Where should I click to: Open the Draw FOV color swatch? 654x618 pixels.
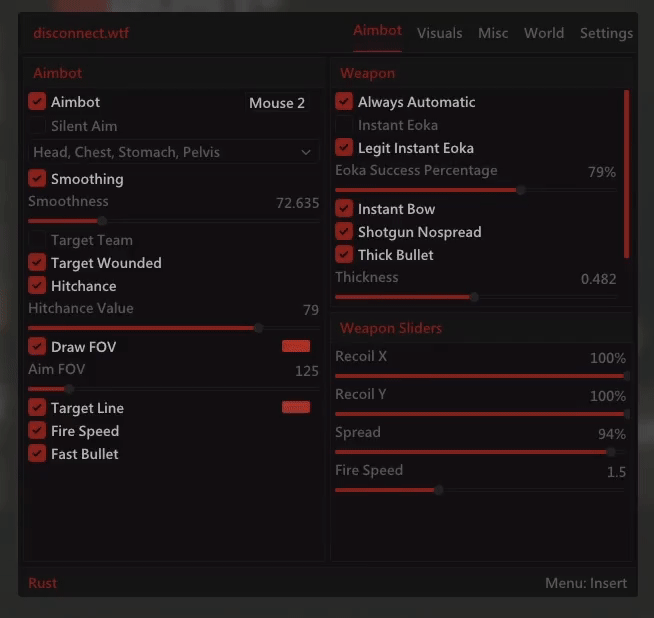pos(296,346)
